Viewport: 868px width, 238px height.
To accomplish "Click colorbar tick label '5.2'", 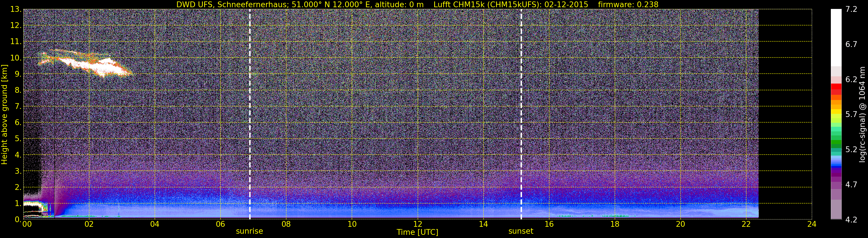I will (x=851, y=149).
